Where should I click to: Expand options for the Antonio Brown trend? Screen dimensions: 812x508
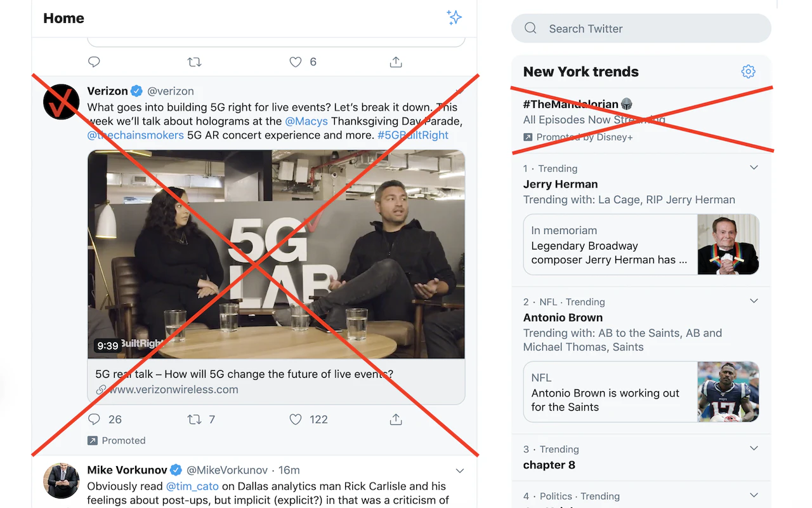pyautogui.click(x=753, y=300)
